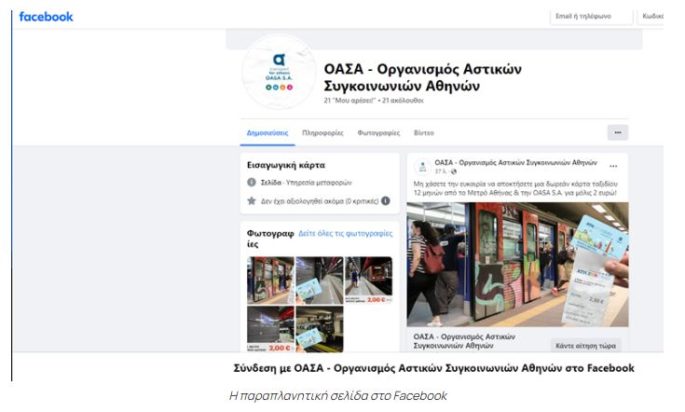Open the ΟΑΣΑ page profile picture
This screenshot has height=412, width=685.
click(279, 73)
